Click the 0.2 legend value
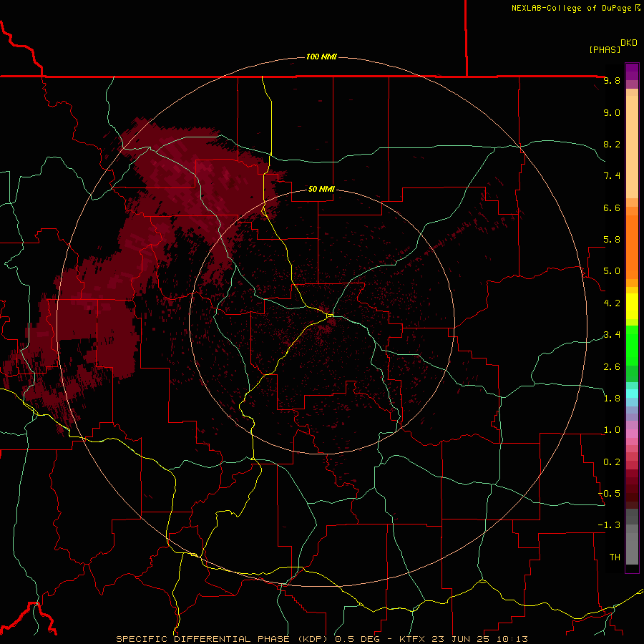 click(612, 462)
